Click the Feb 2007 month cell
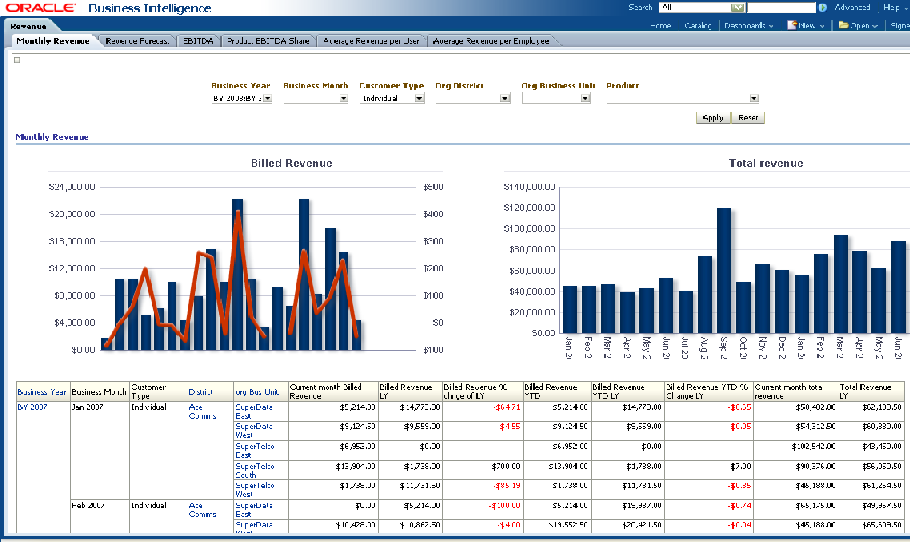Viewport: 910px width, 542px height. (x=88, y=505)
